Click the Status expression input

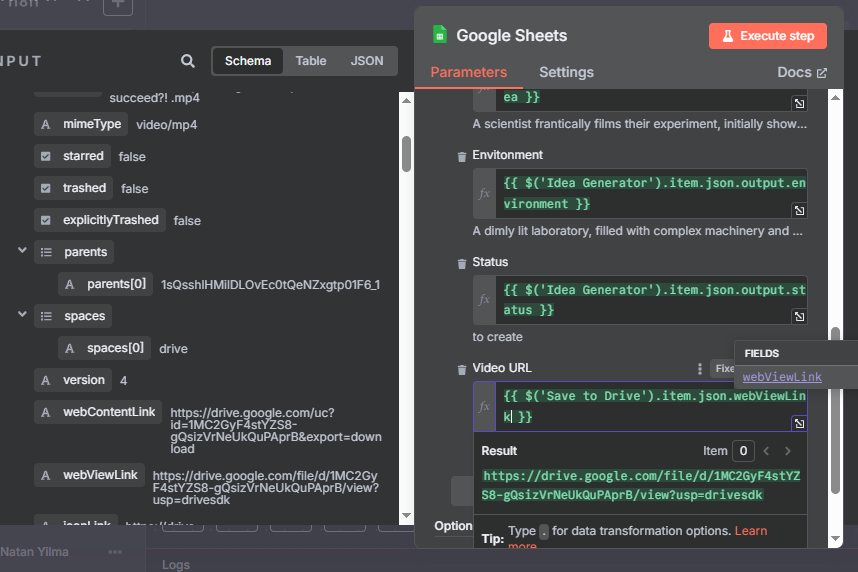point(651,300)
